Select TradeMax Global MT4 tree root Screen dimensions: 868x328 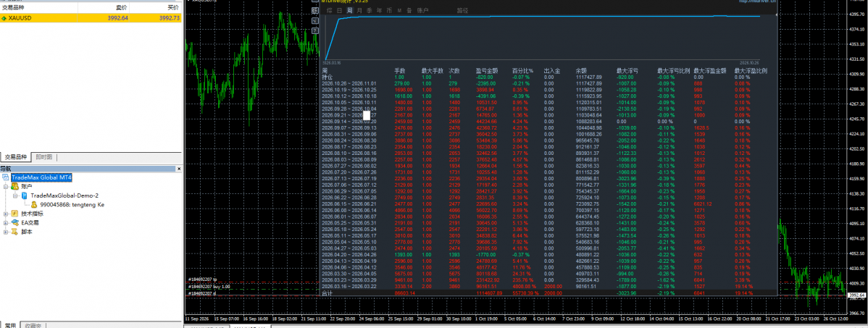41,177
